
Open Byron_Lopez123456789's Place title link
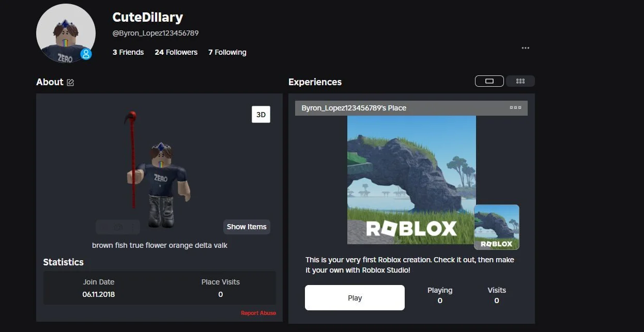pos(354,108)
